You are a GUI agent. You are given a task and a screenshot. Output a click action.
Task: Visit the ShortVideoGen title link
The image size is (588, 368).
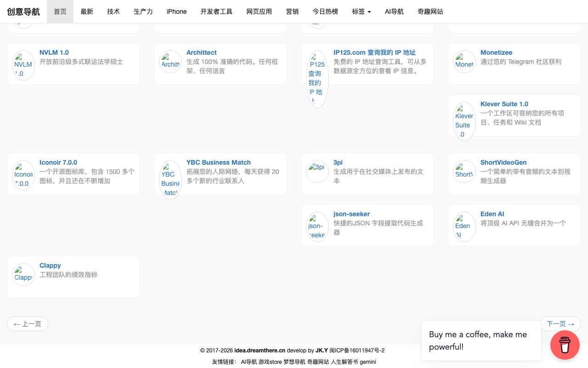[x=503, y=162]
